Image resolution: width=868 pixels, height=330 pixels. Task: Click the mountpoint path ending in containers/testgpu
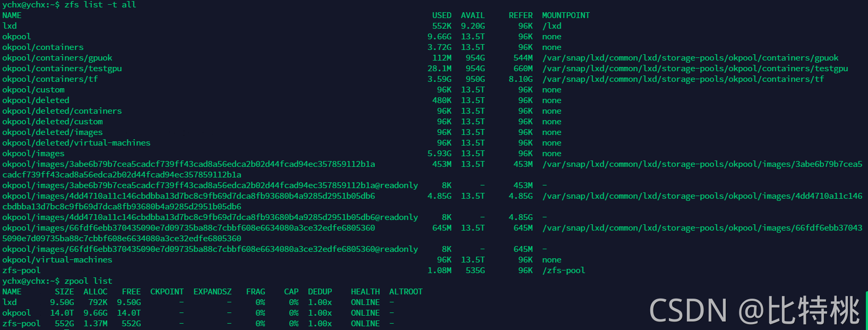tap(695, 69)
